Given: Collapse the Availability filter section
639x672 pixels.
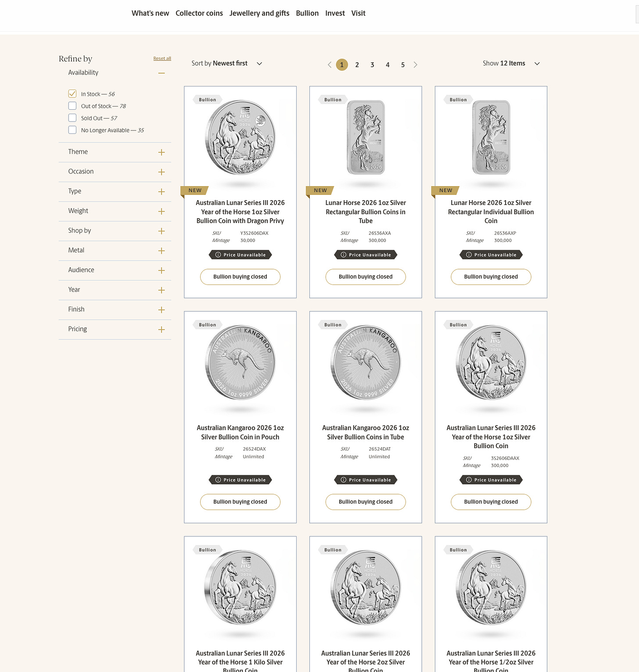Looking at the screenshot, I should click(162, 73).
